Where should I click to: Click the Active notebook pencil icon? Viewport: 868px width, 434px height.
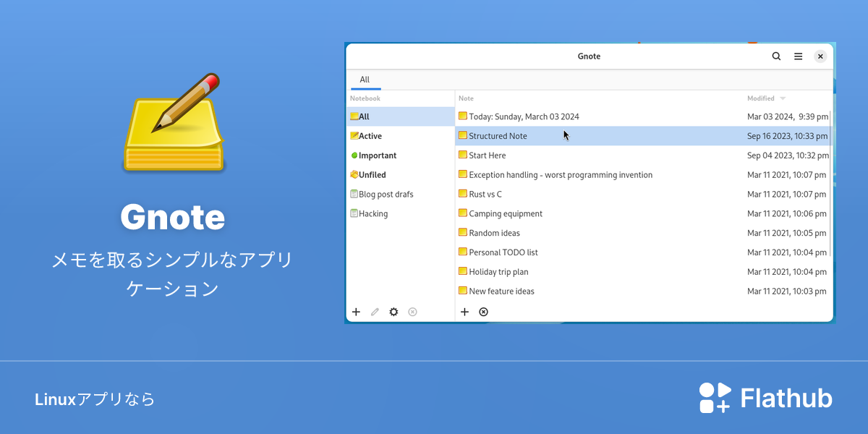point(354,136)
